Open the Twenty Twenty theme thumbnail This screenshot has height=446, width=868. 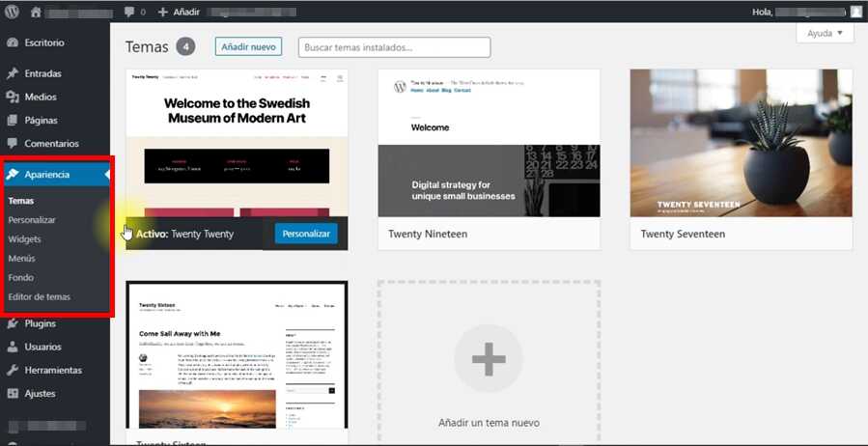pyautogui.click(x=237, y=143)
